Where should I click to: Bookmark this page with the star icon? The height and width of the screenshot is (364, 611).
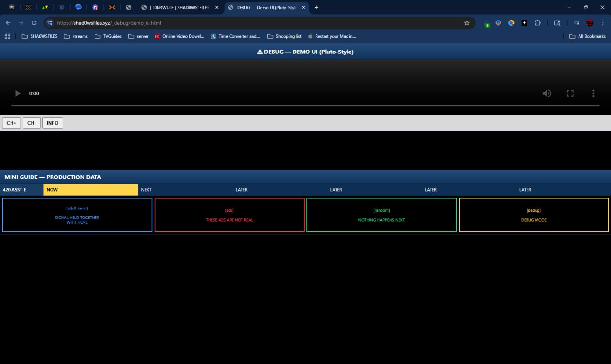(x=467, y=23)
